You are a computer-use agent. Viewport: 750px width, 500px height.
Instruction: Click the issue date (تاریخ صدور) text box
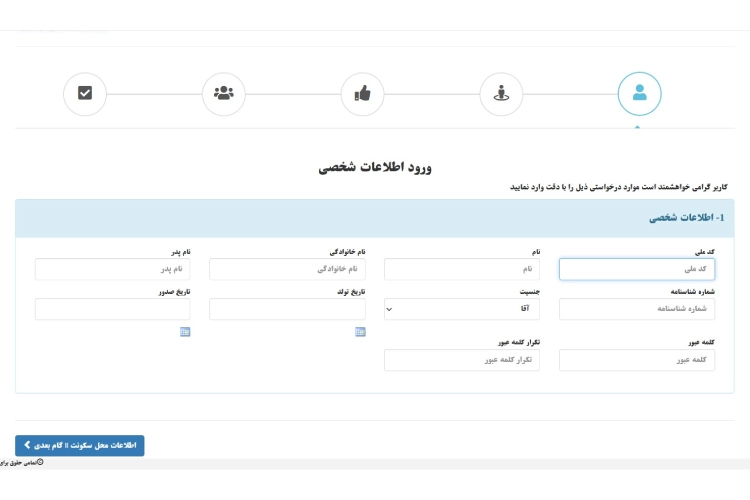[x=112, y=309]
